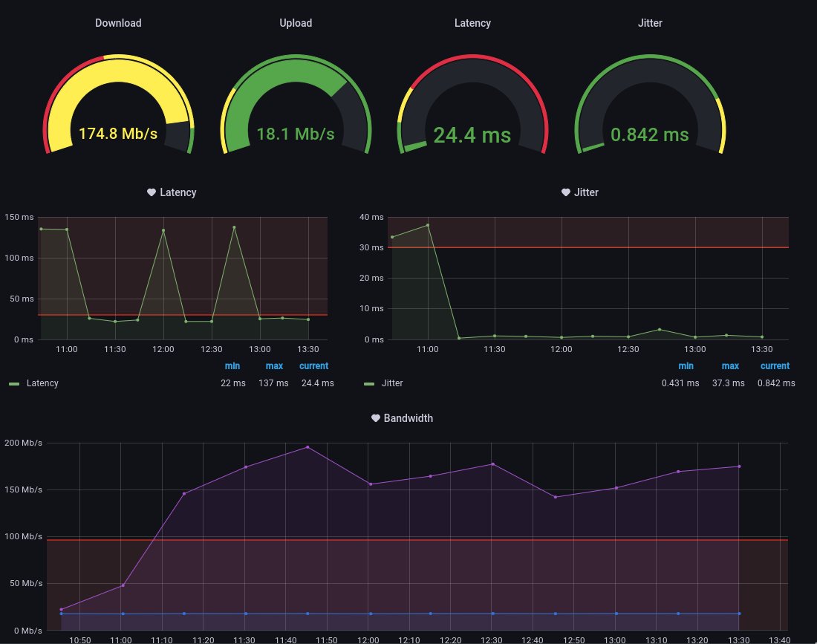The width and height of the screenshot is (817, 644).
Task: Open the Latency graph panel title menu
Action: coord(178,192)
